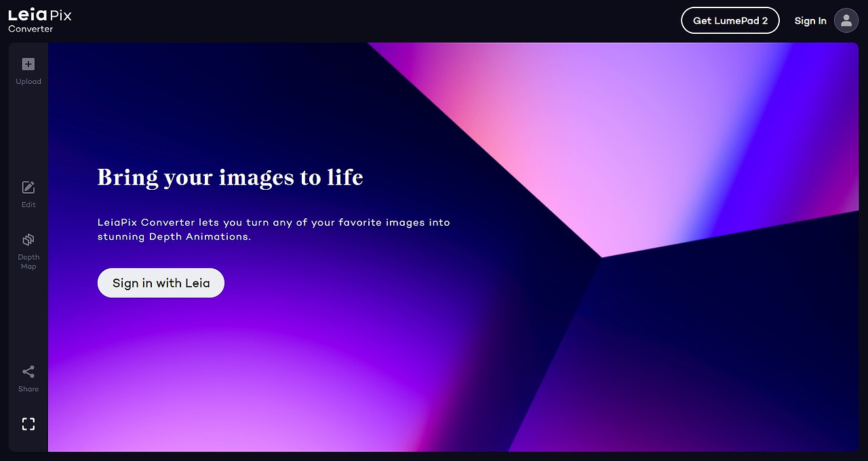Toggle fullscreen mode icon
This screenshot has height=461, width=868.
click(x=28, y=424)
